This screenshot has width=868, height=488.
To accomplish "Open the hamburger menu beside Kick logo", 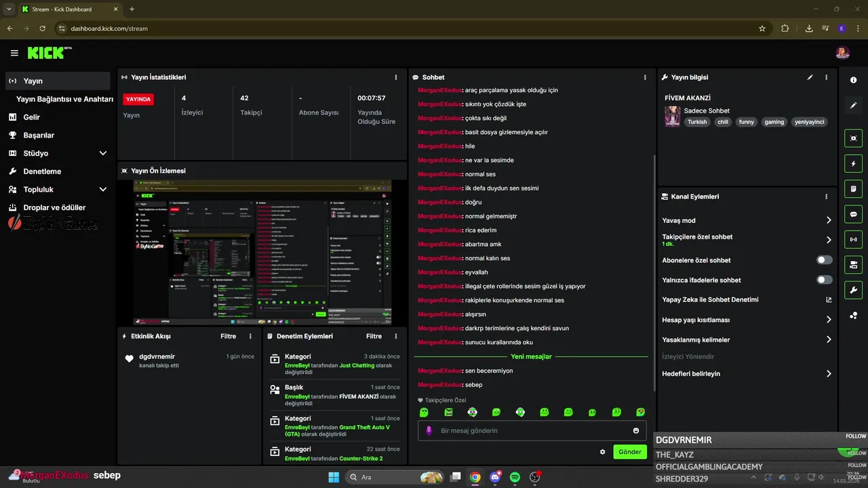I will pos(14,53).
